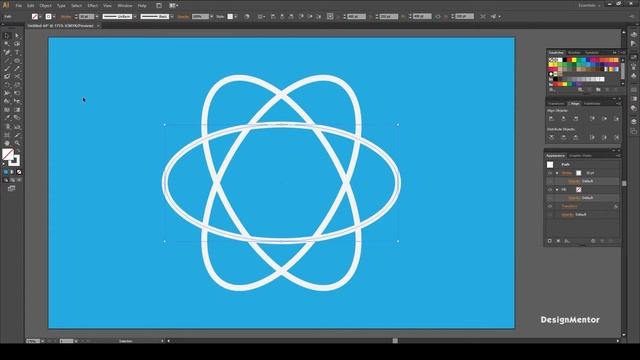This screenshot has height=360, width=640.
Task: Open the Effect menu
Action: click(93, 6)
